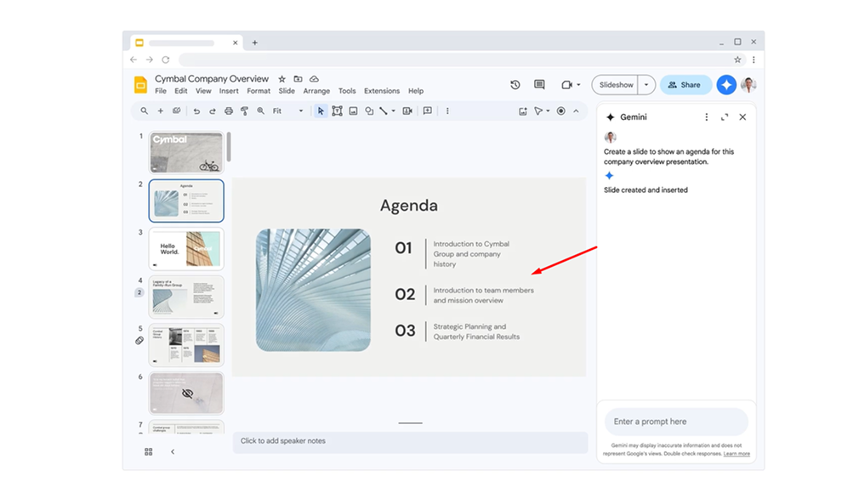Click the Share button
The image size is (859, 504).
tap(685, 85)
